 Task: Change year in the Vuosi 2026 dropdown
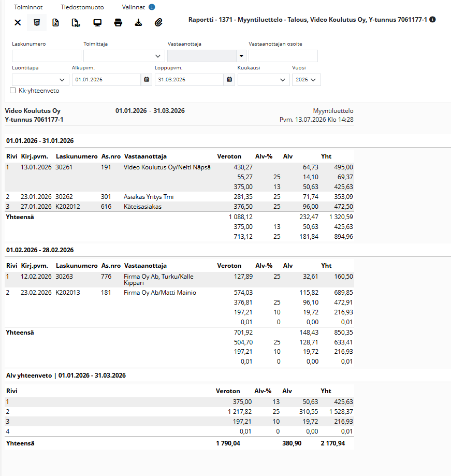point(306,80)
